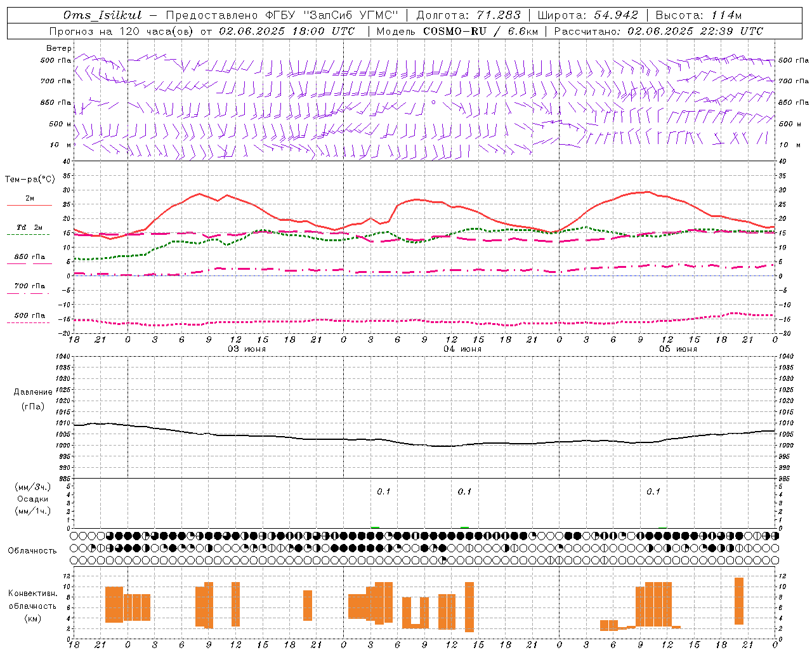Viewport: 812px width, 650px height.
Task: Click the Td 2м legend label
Action: pos(29,227)
